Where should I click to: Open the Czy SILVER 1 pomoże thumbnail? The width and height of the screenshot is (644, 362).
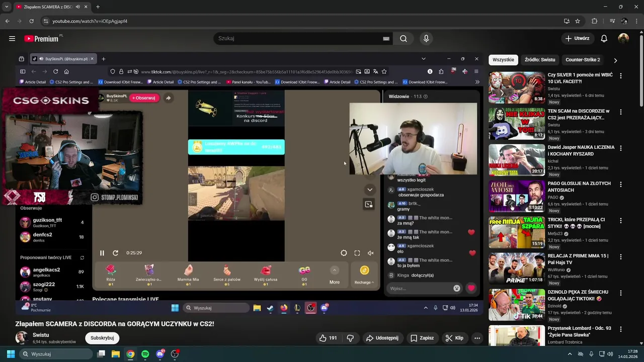coord(517,87)
